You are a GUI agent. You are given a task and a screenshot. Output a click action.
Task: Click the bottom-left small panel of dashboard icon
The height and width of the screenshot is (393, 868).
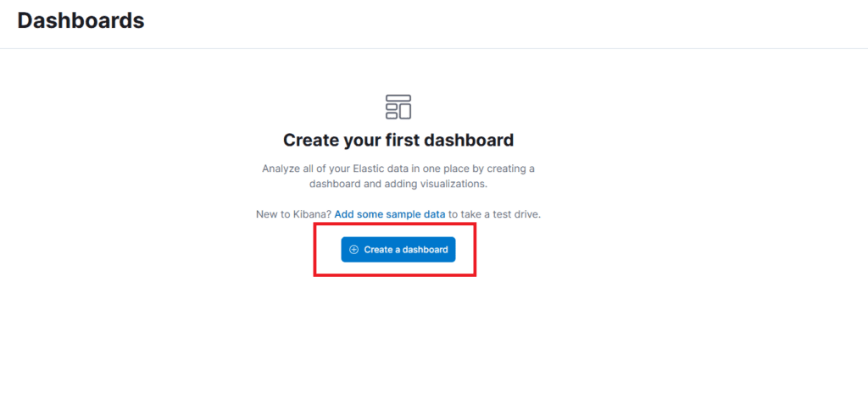click(392, 114)
